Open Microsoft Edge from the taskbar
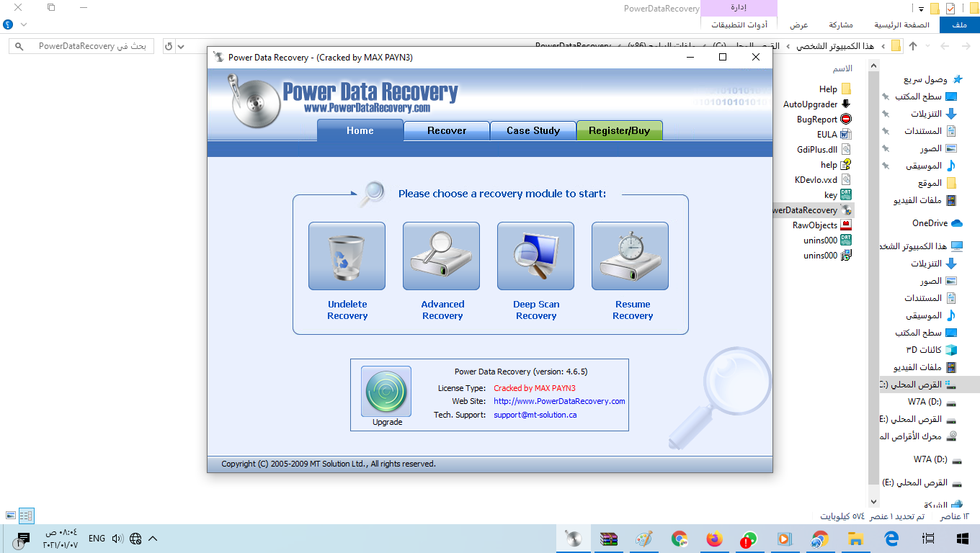Viewport: 980px width, 553px height. (891, 539)
